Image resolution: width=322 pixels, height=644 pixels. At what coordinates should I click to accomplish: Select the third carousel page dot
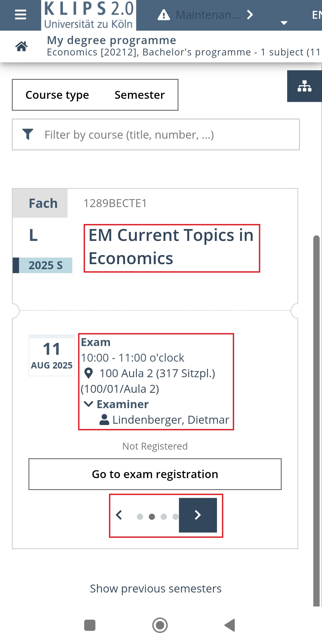164,517
